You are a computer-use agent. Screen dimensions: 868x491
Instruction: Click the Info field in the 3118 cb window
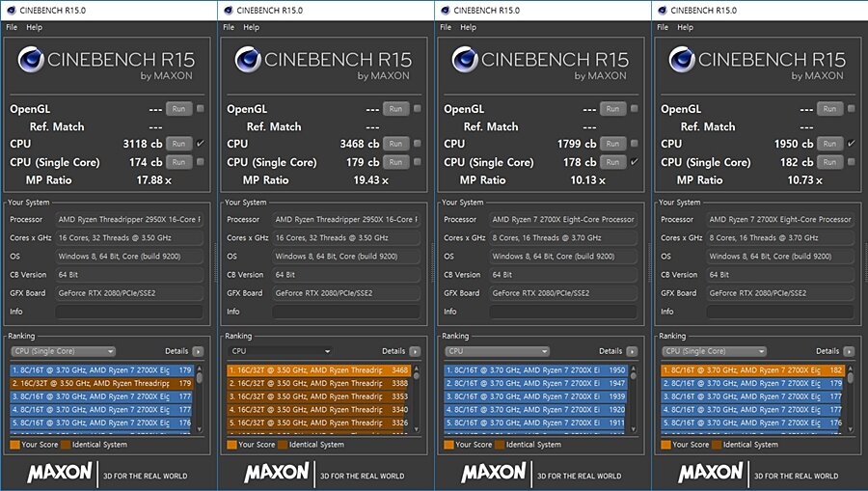(x=129, y=312)
